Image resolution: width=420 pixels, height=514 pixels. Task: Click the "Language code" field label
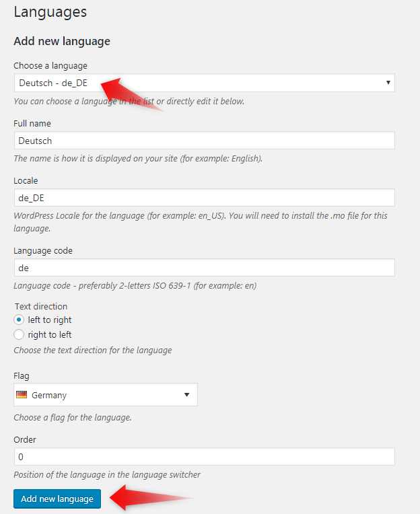(x=43, y=251)
